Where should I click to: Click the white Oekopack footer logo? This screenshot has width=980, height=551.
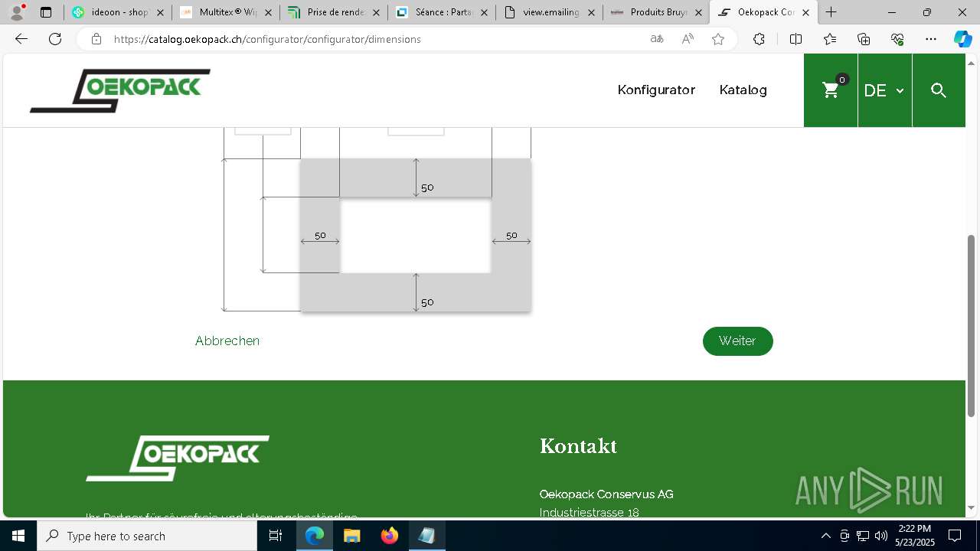click(x=178, y=458)
